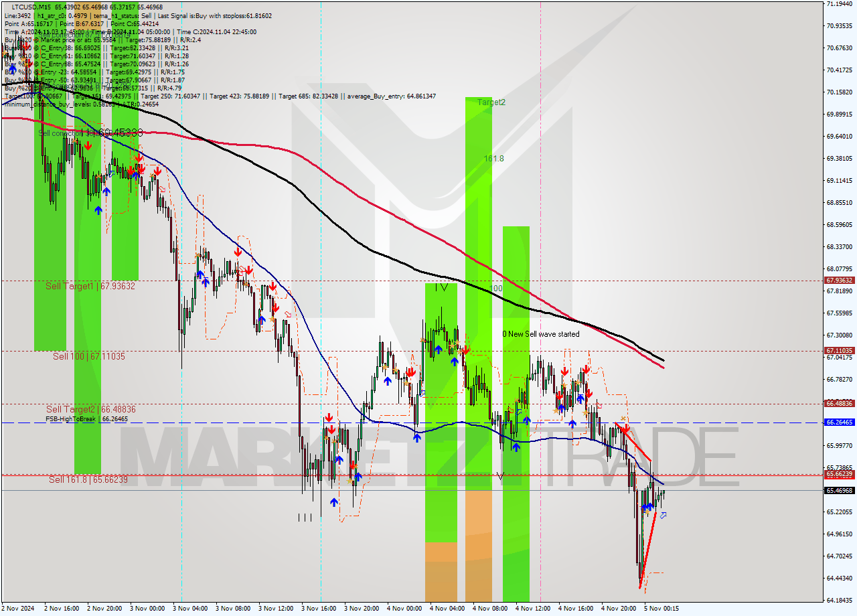Click the 68.33700 price axis value
The image size is (857, 616).
839,246
